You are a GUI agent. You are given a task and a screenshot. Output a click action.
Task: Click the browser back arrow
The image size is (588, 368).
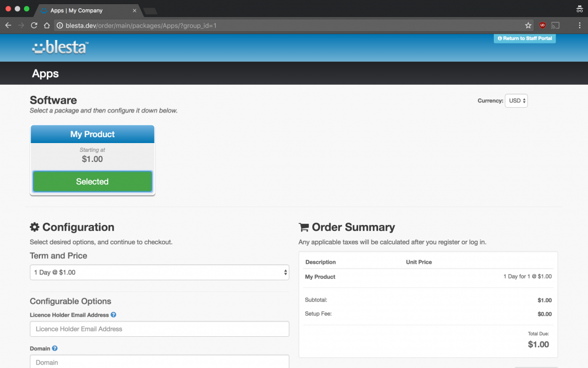(8, 25)
